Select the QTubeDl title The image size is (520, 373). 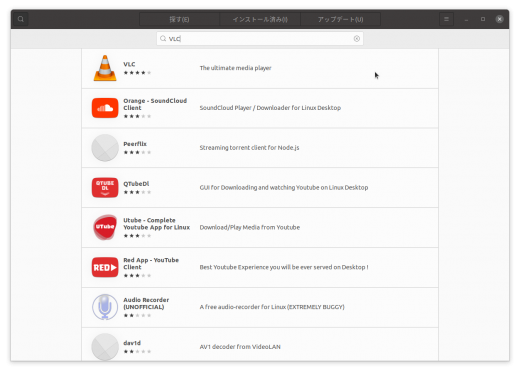click(x=136, y=184)
